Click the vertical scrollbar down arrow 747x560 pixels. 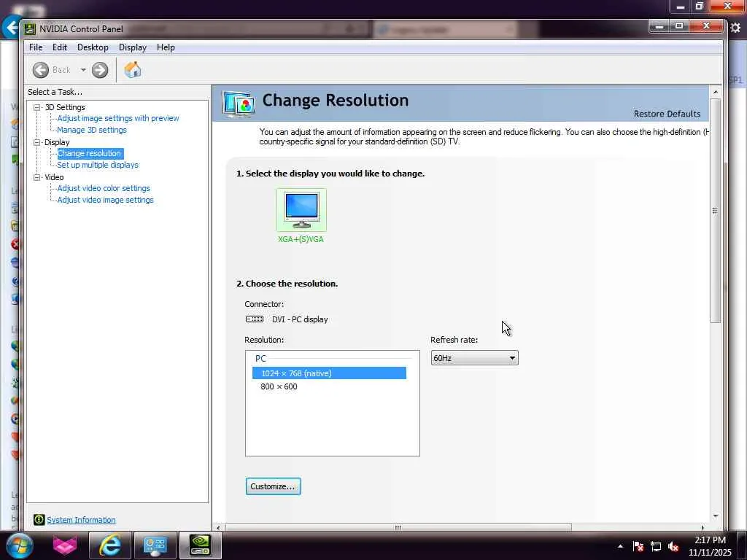[715, 516]
